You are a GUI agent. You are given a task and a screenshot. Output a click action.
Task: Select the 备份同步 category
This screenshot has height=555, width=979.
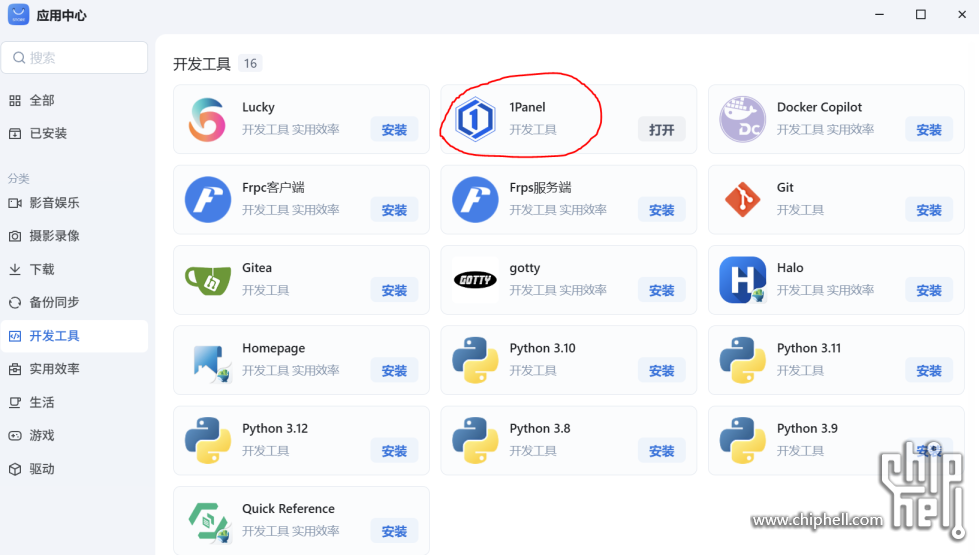tap(74, 302)
